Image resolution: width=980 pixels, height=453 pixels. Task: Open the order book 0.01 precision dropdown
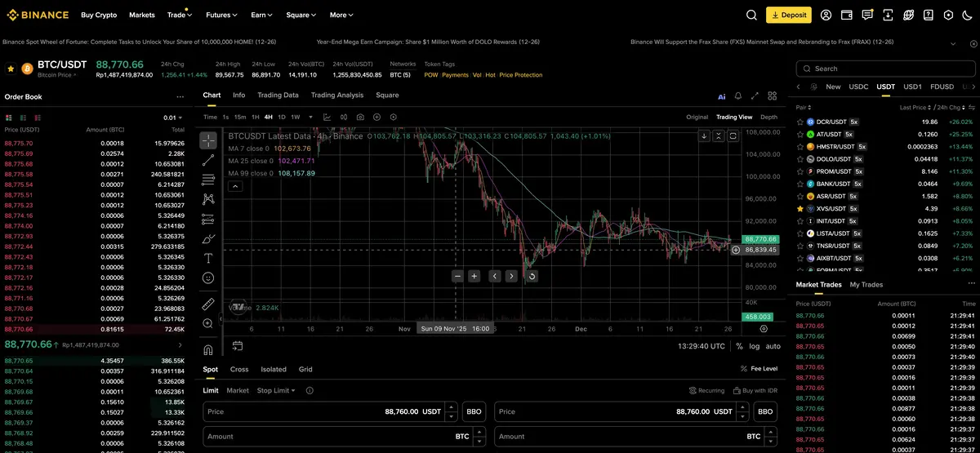point(175,118)
